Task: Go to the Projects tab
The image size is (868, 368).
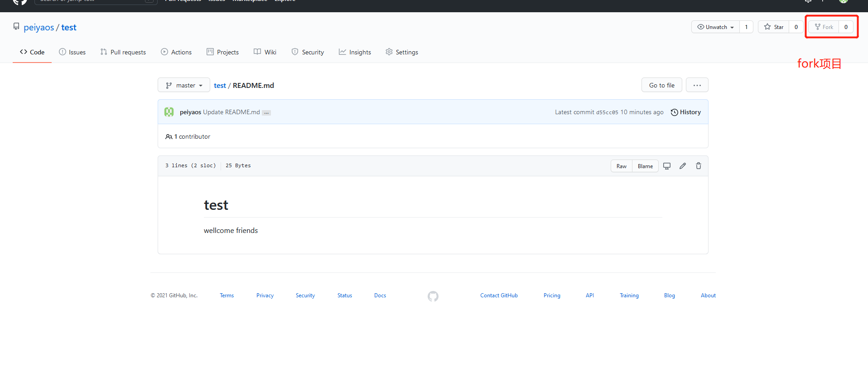Action: tap(222, 52)
